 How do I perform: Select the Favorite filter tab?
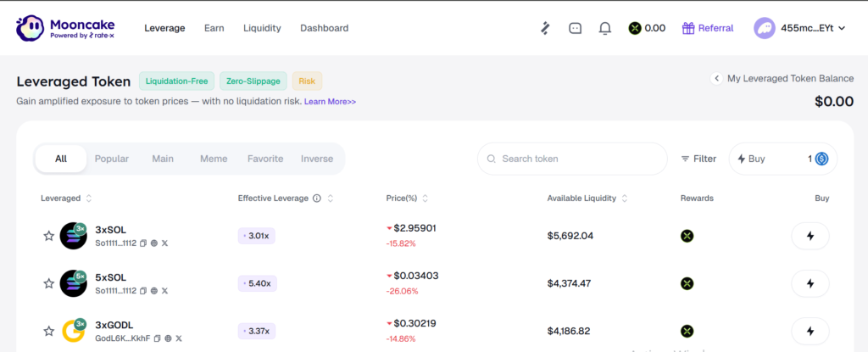tap(265, 159)
